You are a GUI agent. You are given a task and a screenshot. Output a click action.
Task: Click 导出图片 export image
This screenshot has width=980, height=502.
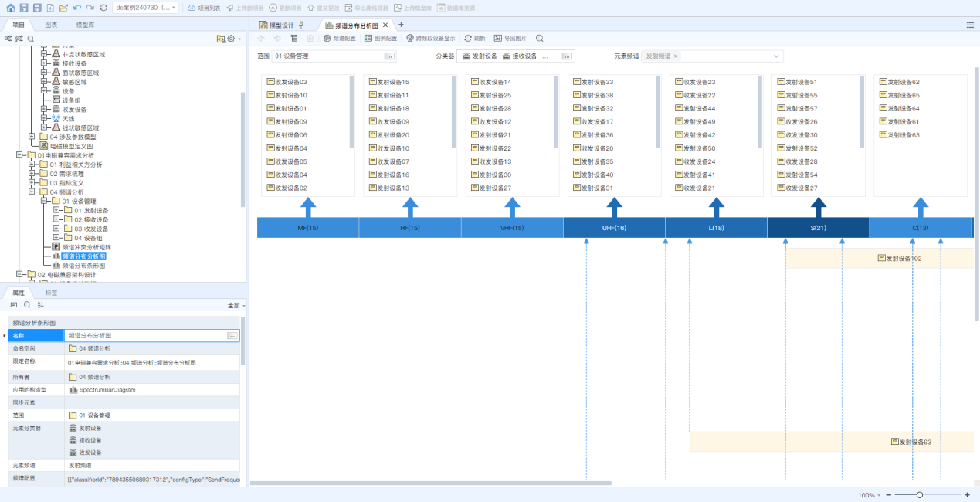coord(510,38)
